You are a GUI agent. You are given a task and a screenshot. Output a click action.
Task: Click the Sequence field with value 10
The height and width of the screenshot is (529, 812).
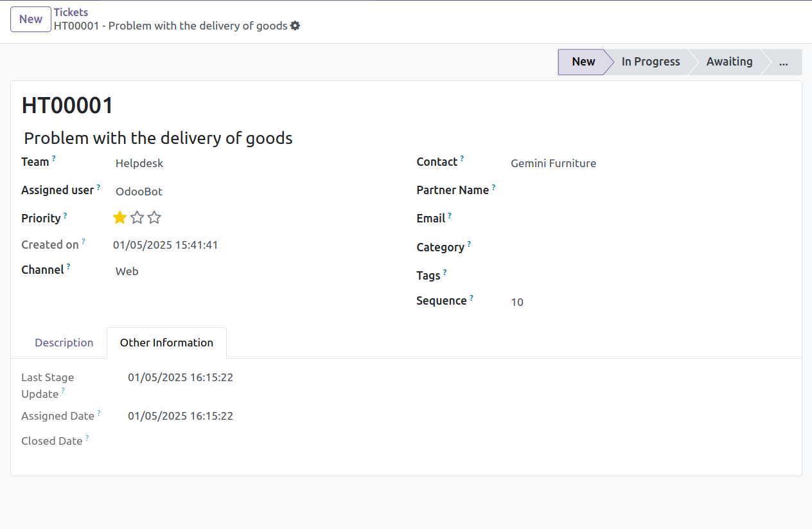click(x=649, y=302)
